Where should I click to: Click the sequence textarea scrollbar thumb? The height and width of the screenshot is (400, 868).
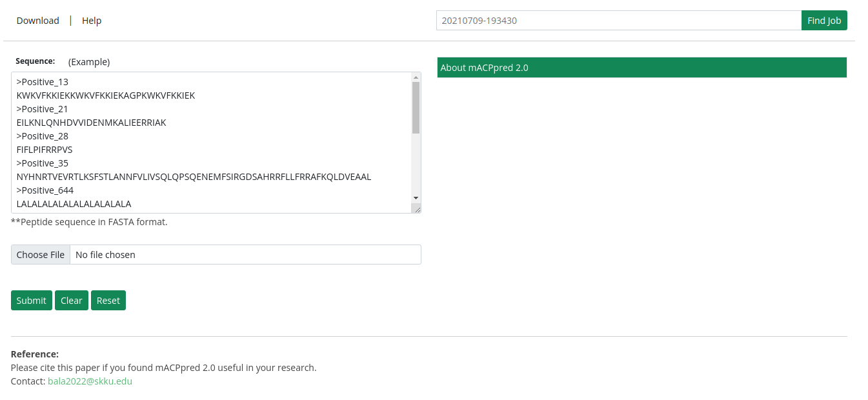point(416,107)
